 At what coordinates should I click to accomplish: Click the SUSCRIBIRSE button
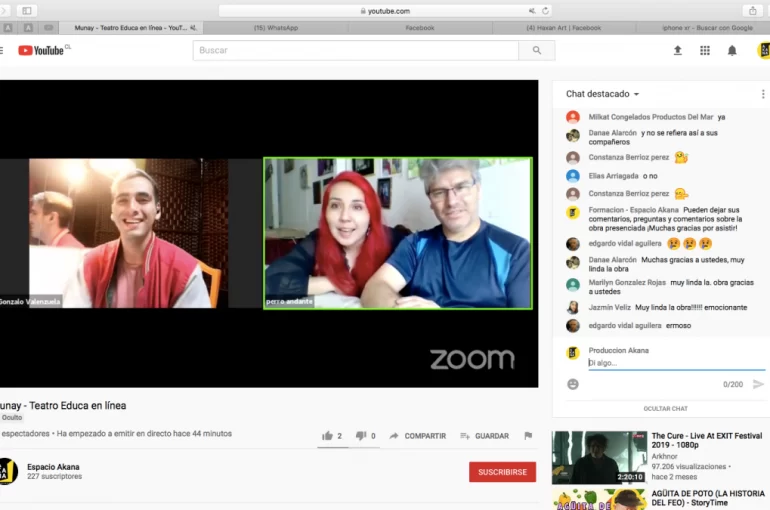coord(502,472)
